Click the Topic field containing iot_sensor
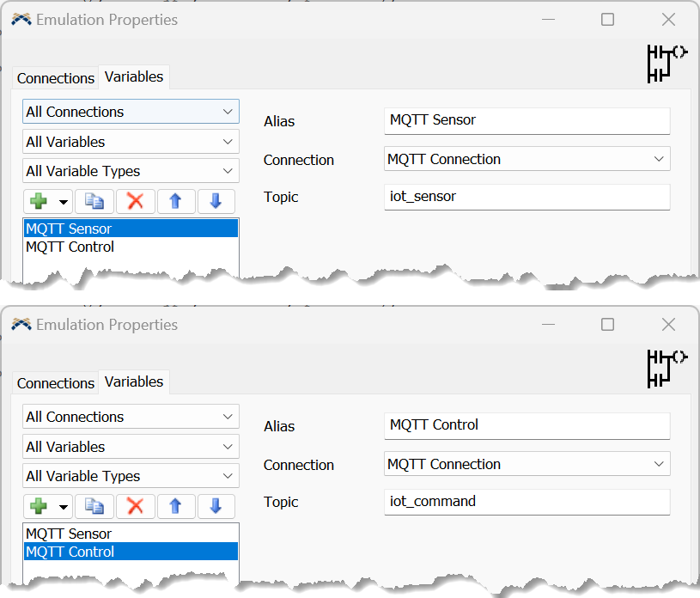This screenshot has width=700, height=598. click(x=527, y=197)
